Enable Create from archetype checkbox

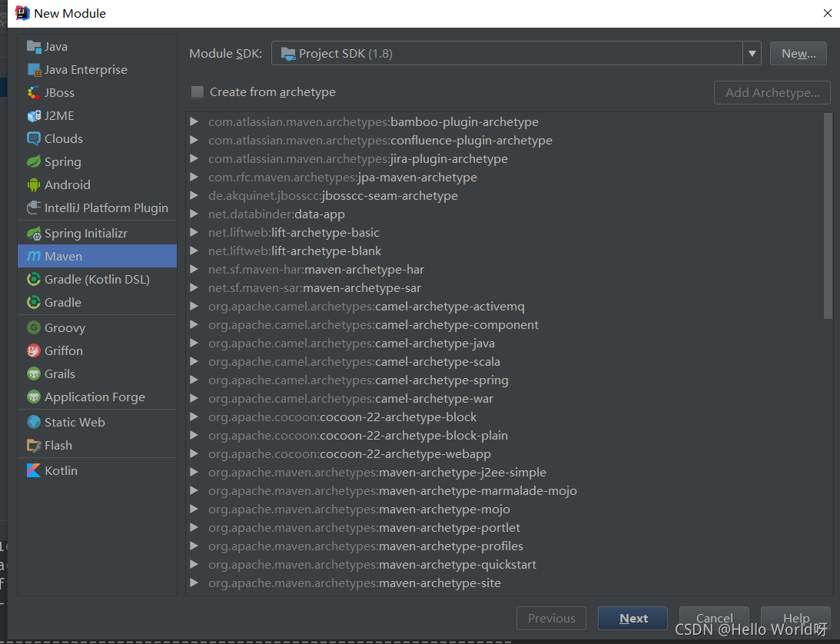[198, 92]
